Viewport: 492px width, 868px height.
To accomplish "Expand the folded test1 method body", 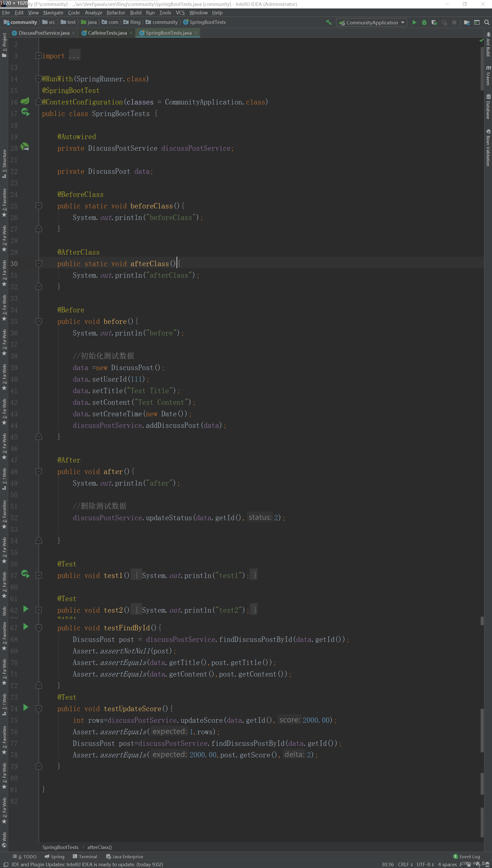I will pos(39,575).
